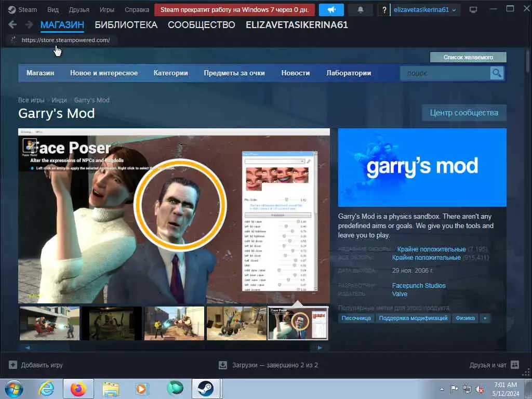Open the Справка menu
The image size is (532, 399).
pyautogui.click(x=137, y=10)
